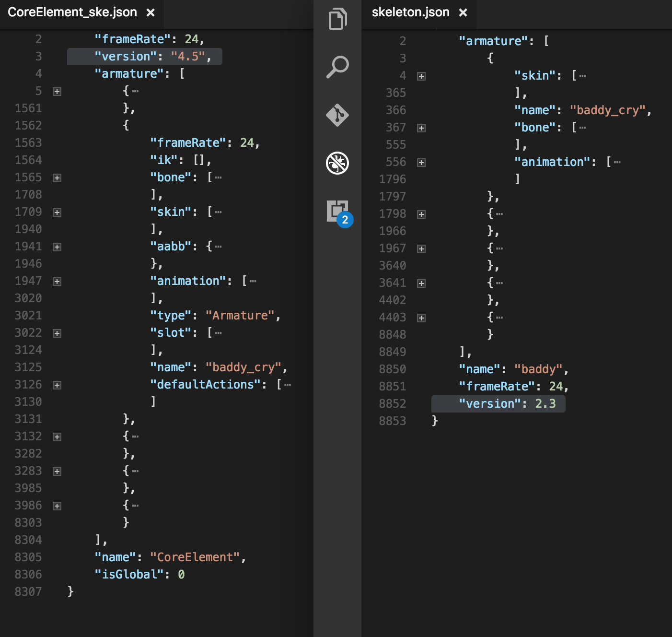This screenshot has height=637, width=672.
Task: Expand the folded "skin" array in CoreElement_ske.json
Action: [x=57, y=212]
